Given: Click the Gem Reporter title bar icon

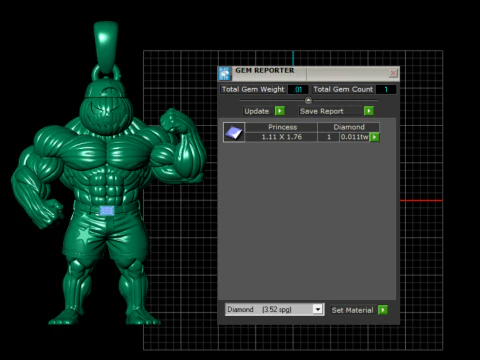Looking at the screenshot, I should [224, 74].
